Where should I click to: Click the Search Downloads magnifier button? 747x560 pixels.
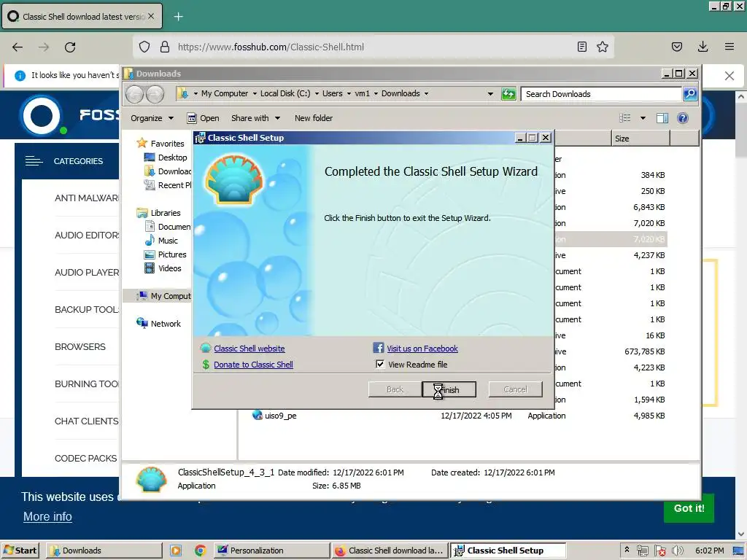click(690, 94)
